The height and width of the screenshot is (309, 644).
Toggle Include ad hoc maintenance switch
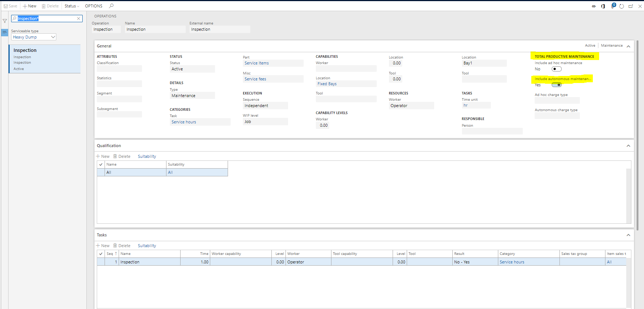[557, 69]
